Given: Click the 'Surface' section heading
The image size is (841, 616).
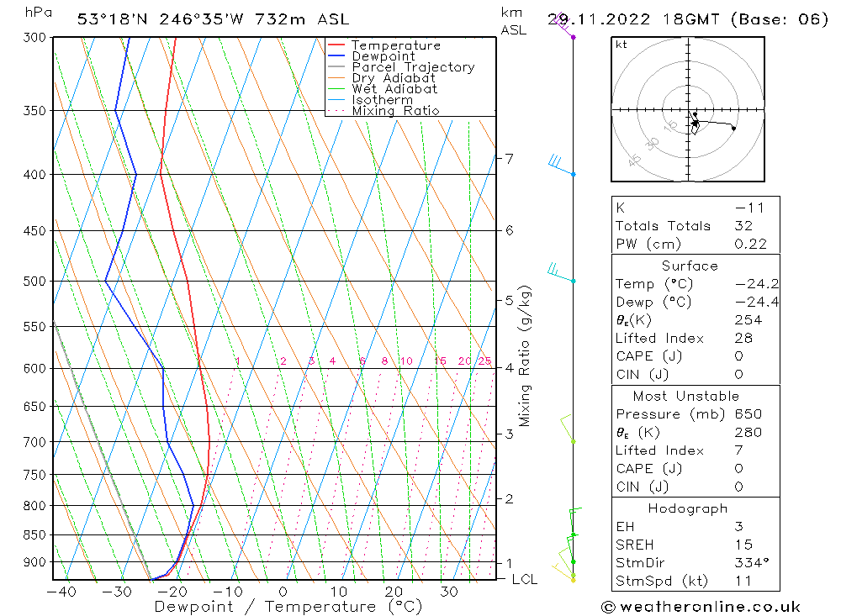Looking at the screenshot, I should pyautogui.click(x=690, y=266).
